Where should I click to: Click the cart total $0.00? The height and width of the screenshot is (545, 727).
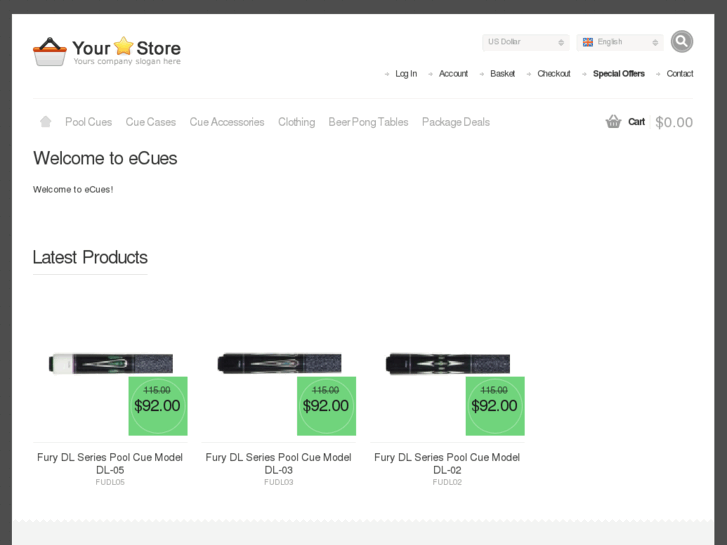(674, 122)
